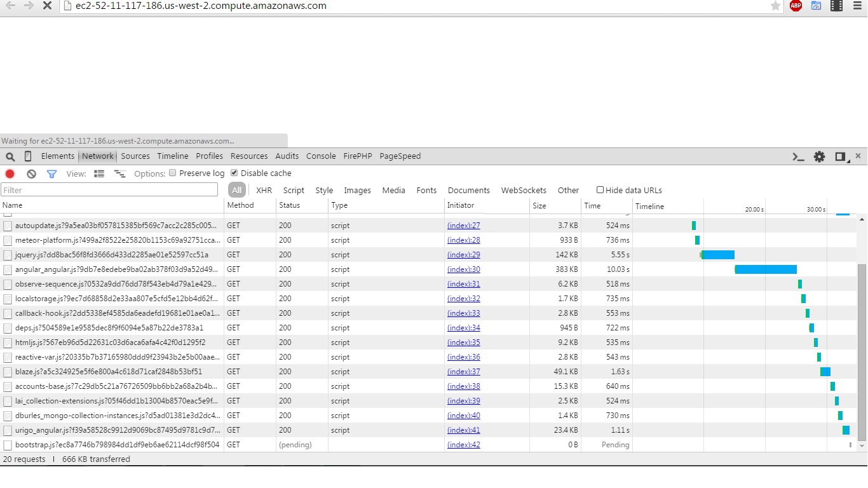
Task: Close the DevTools panel
Action: tap(858, 156)
